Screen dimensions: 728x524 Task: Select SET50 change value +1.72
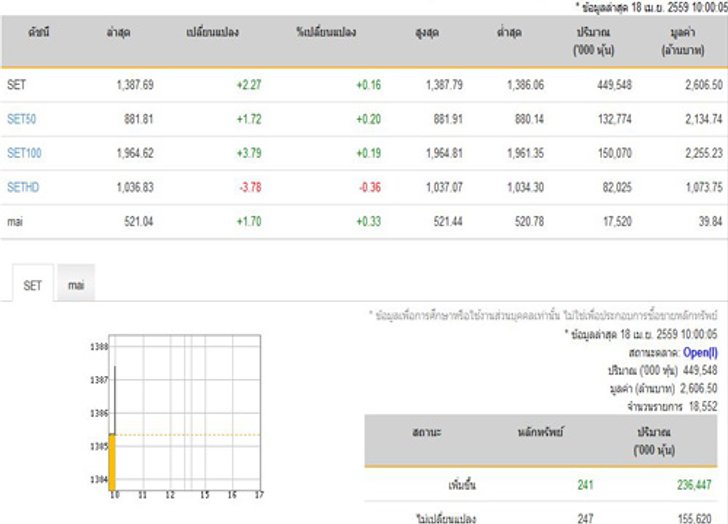[x=249, y=119]
